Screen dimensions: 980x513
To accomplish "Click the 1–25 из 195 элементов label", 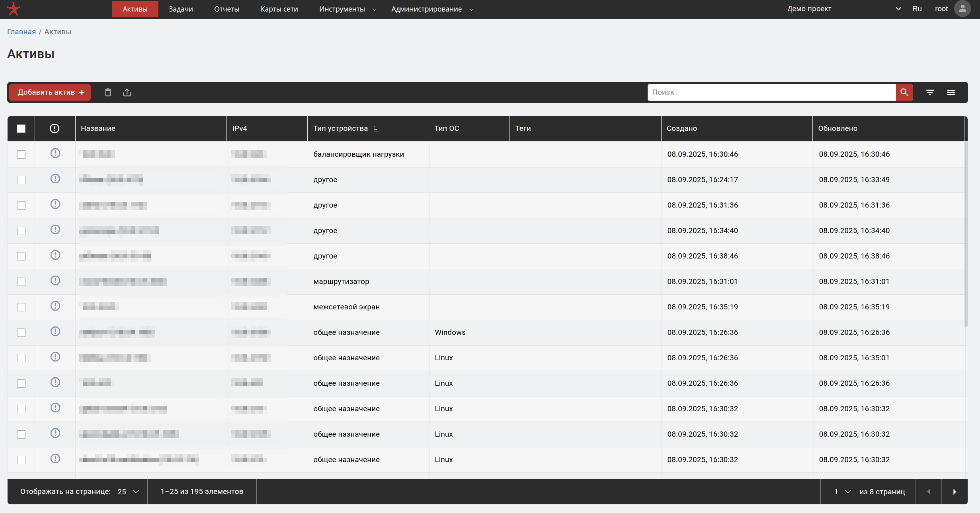I will click(x=202, y=492).
